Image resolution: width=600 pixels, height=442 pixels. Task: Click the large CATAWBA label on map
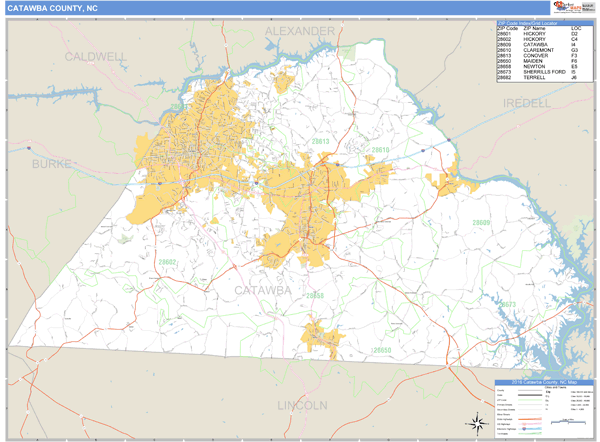(263, 290)
